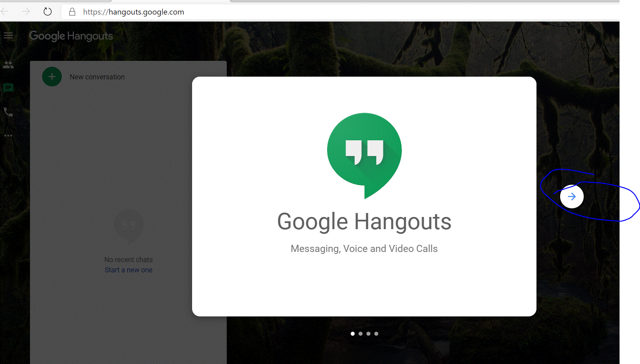Jump to the second carousel page dot
Screen dimensions: 640x364
point(361,334)
